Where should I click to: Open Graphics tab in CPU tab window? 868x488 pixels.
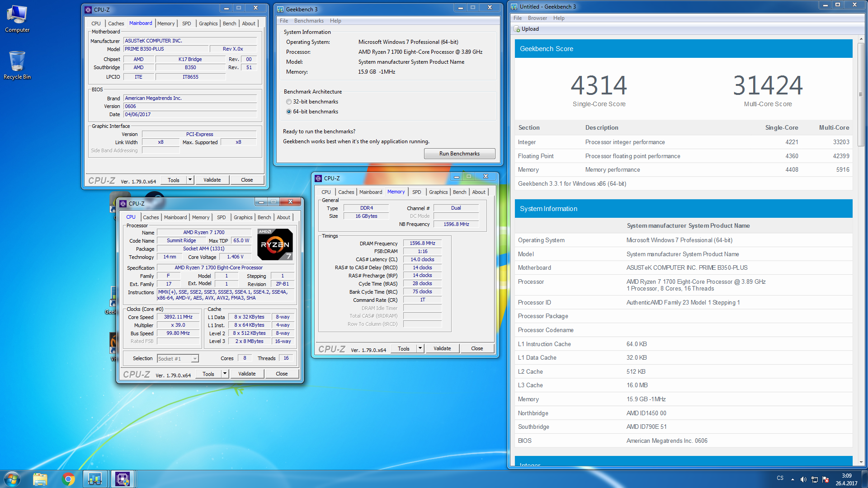click(243, 217)
